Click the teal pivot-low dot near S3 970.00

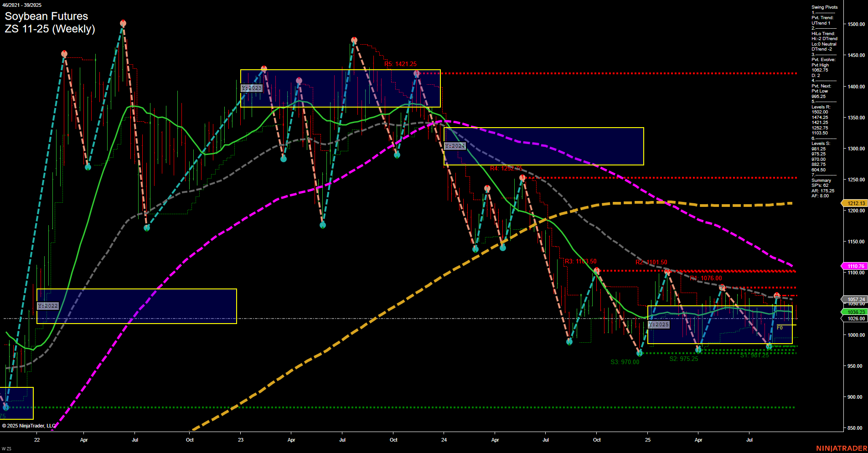click(638, 353)
